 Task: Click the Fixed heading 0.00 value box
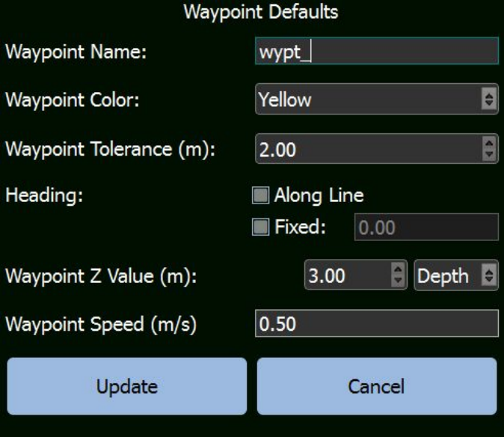tap(426, 227)
